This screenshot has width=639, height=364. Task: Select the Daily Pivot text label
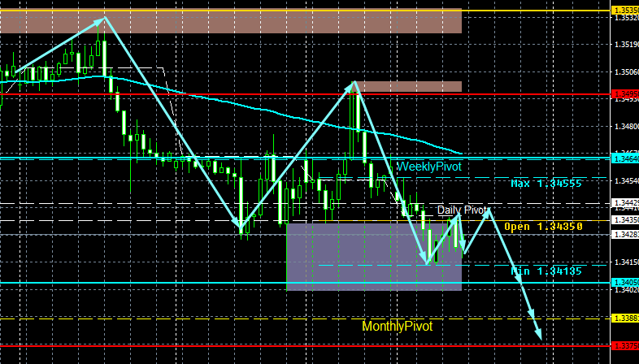(x=462, y=210)
